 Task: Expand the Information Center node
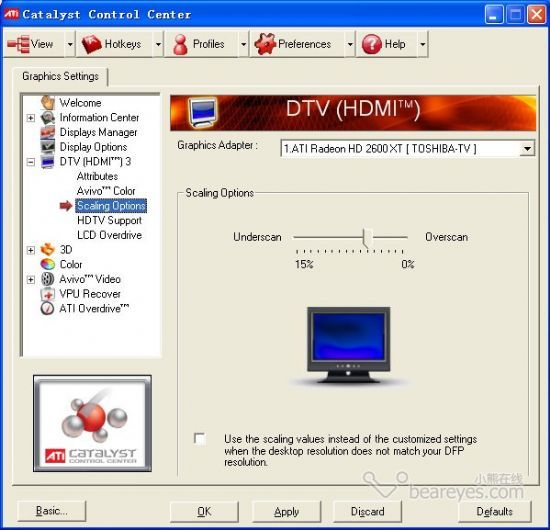pyautogui.click(x=31, y=118)
